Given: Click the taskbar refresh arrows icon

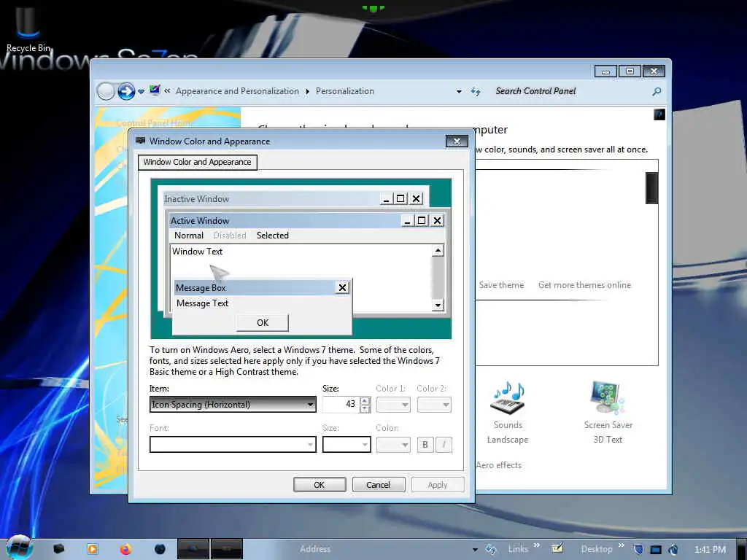Looking at the screenshot, I should [490, 549].
